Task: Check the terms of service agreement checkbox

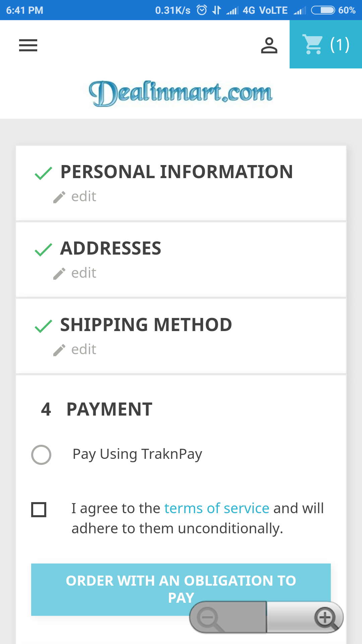Action: point(39,509)
